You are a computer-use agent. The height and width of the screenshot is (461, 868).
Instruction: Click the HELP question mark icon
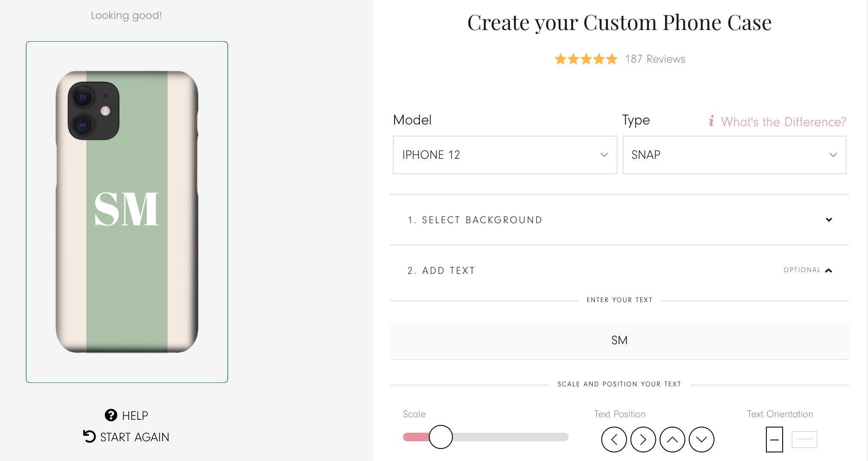(111, 415)
